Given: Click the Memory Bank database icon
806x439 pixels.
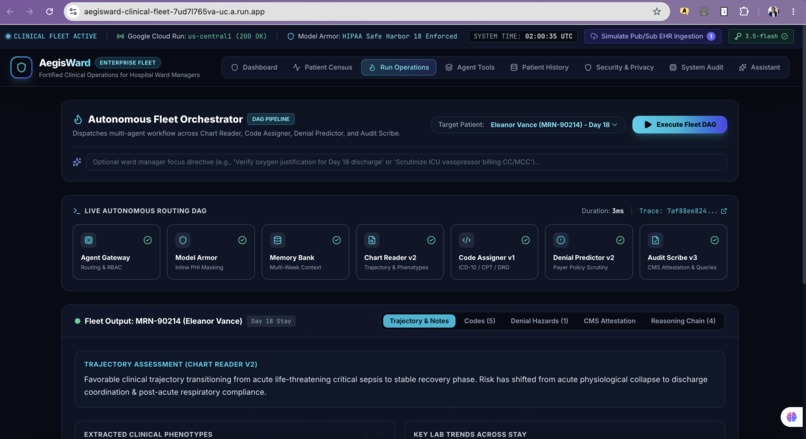Looking at the screenshot, I should (278, 240).
